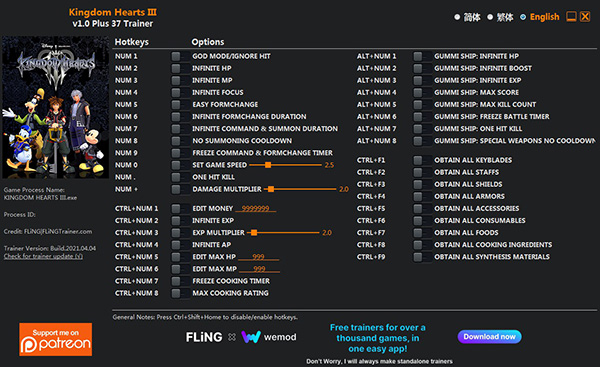Viewport: 600px width, 367px height.
Task: Minimize the trainer window
Action: click(x=571, y=16)
